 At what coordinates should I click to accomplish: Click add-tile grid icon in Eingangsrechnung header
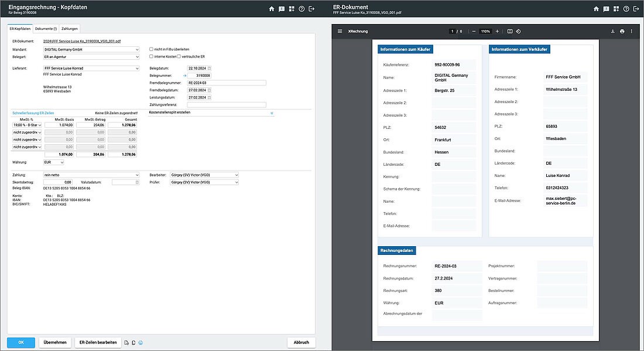click(x=292, y=9)
